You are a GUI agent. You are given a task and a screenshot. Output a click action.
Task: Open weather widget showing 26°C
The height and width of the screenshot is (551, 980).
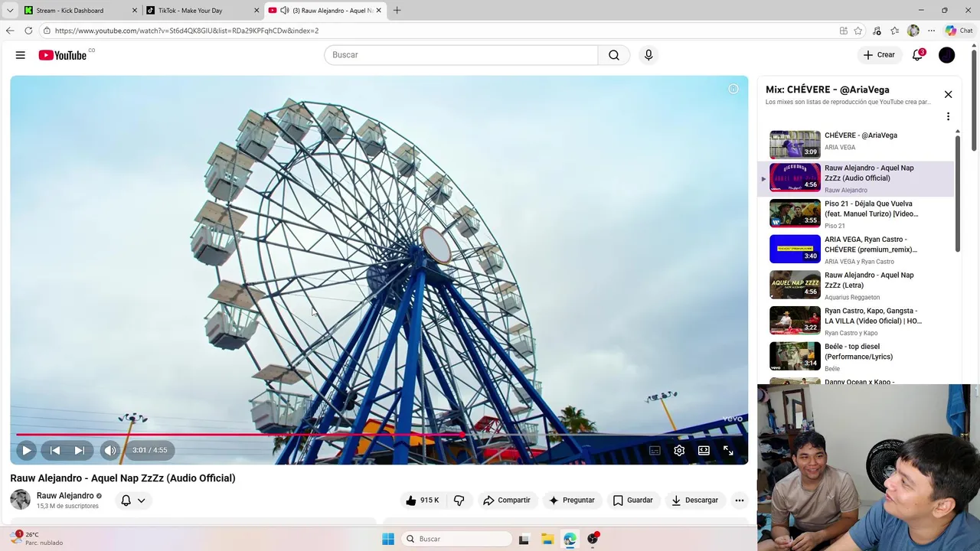[38, 539]
